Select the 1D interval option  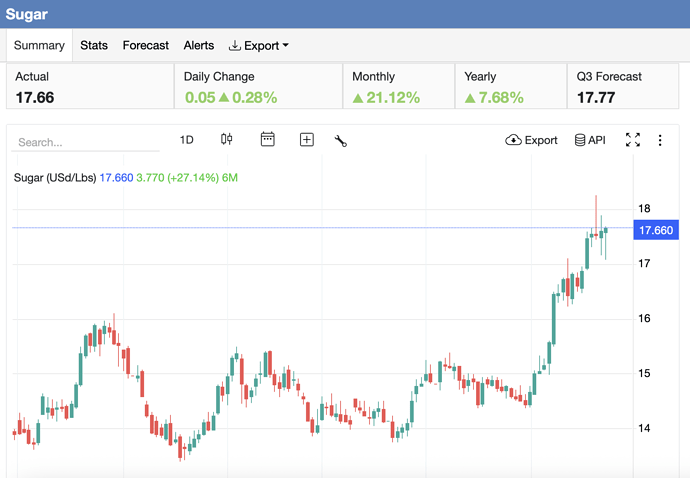[187, 140]
